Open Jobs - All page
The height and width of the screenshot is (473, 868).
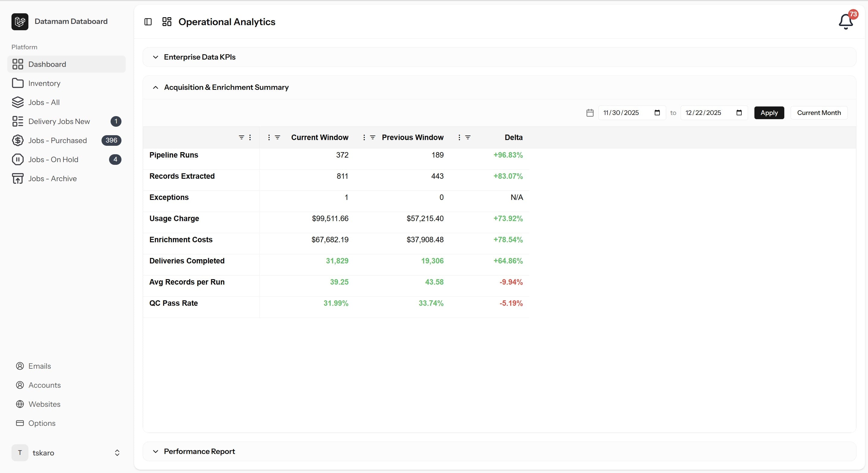coord(66,102)
